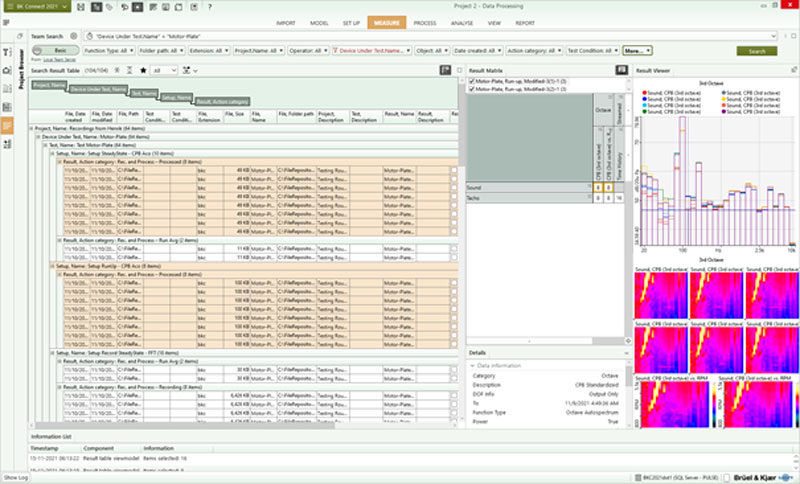800x484 pixels.
Task: Uncheck second Motor-Plate Run-up Modified checkbox
Action: pos(471,89)
